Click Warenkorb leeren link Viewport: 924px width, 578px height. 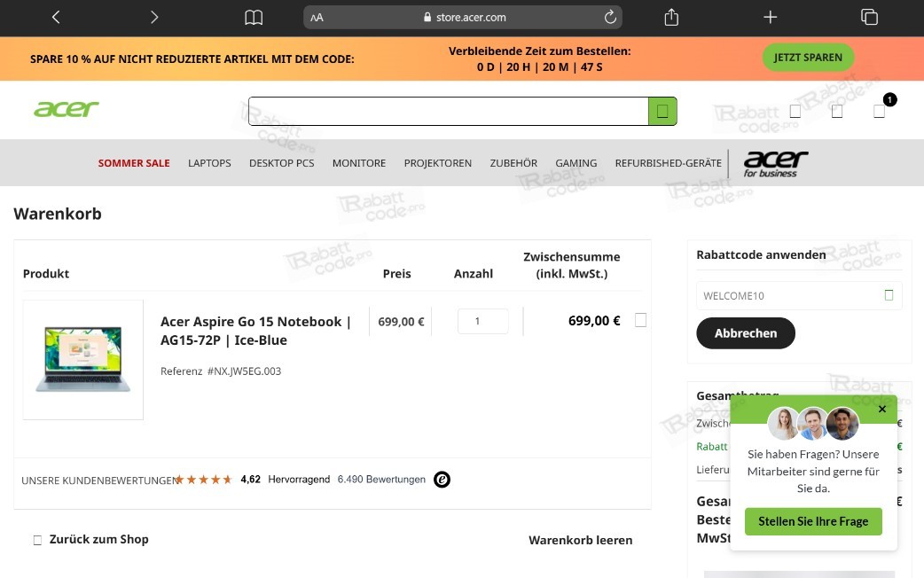(x=581, y=540)
